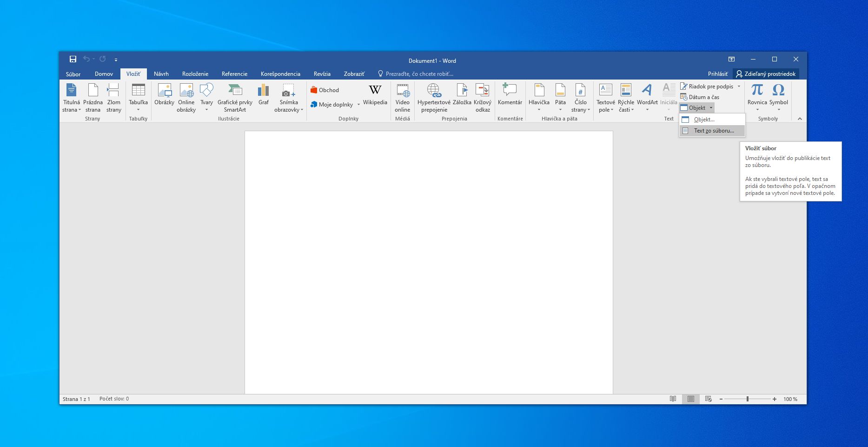This screenshot has height=447, width=868.
Task: Click the Prezraďte, čo chcete robiť search box
Action: [x=415, y=74]
